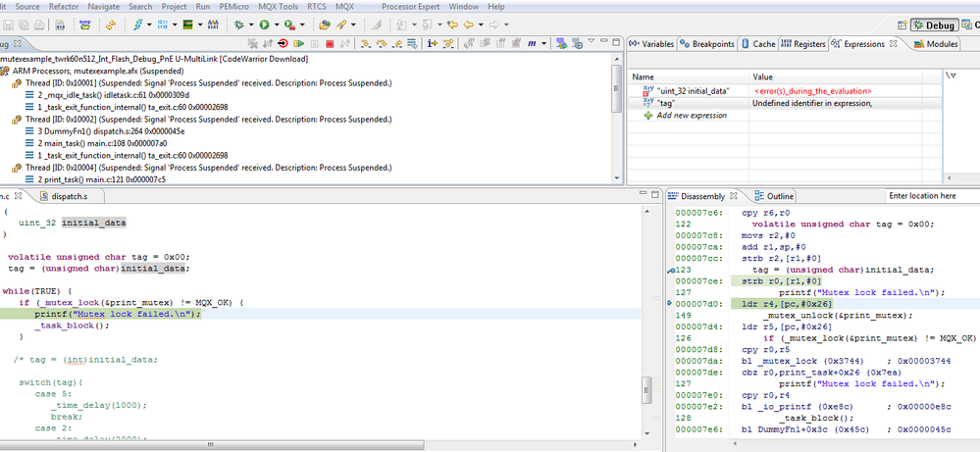Open the Navigate menu
980x452 pixels.
(103, 6)
